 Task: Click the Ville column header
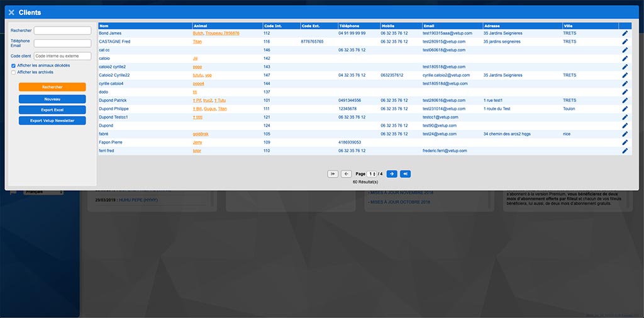(x=568, y=26)
